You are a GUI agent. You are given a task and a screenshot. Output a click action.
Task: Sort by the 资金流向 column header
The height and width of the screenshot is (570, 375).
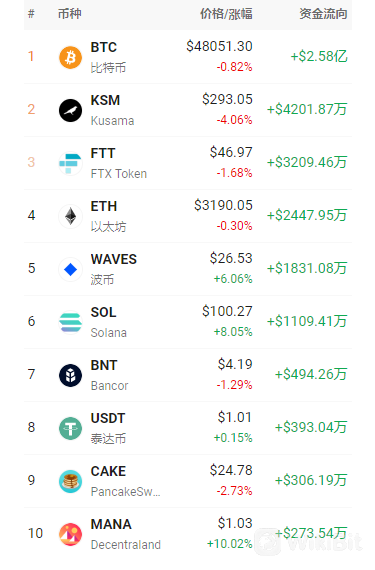(x=323, y=14)
